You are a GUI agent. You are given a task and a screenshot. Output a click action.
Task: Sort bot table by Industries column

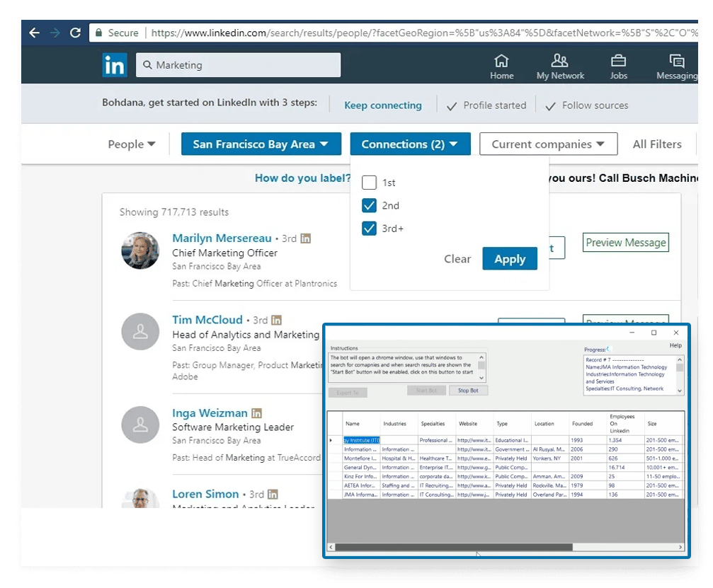pyautogui.click(x=399, y=424)
